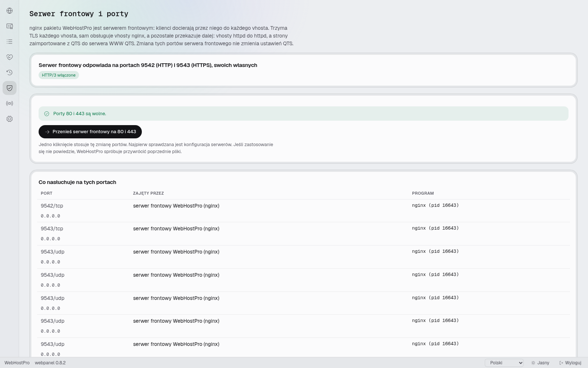Open the heartbeat health icon in sidebar
The image size is (588, 368).
10,57
